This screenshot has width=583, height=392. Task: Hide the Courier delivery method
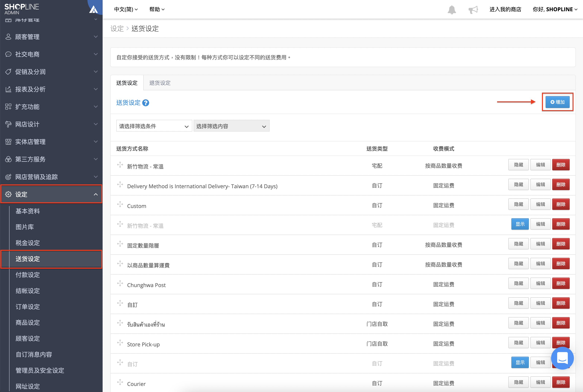519,382
